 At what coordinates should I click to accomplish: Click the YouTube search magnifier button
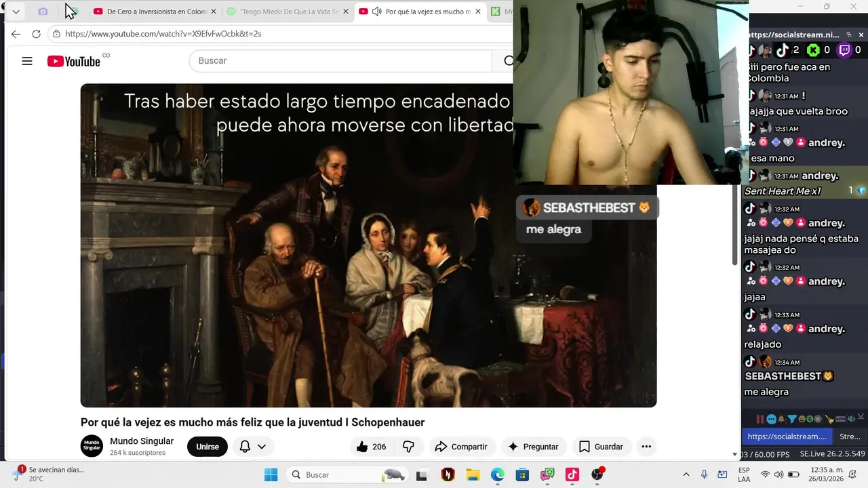pos(507,61)
